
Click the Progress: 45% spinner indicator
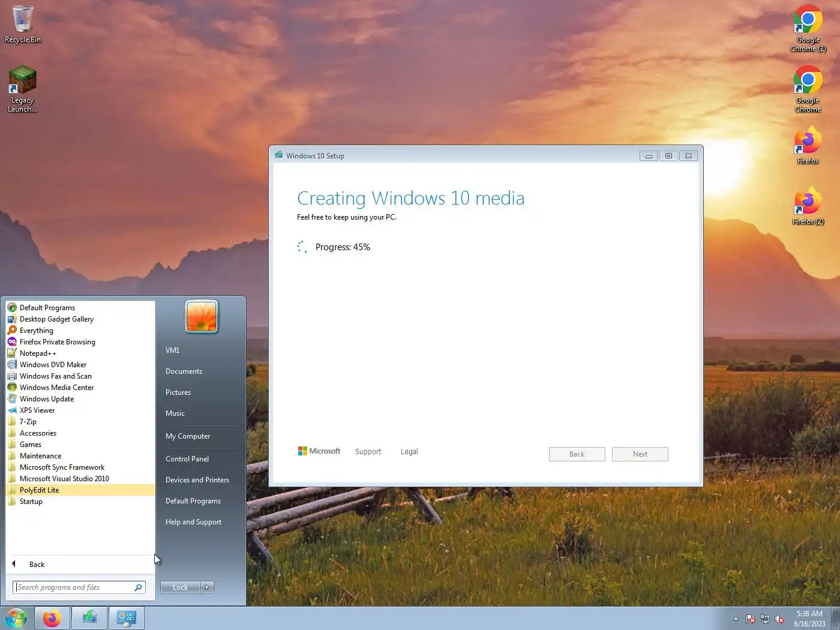click(x=302, y=247)
